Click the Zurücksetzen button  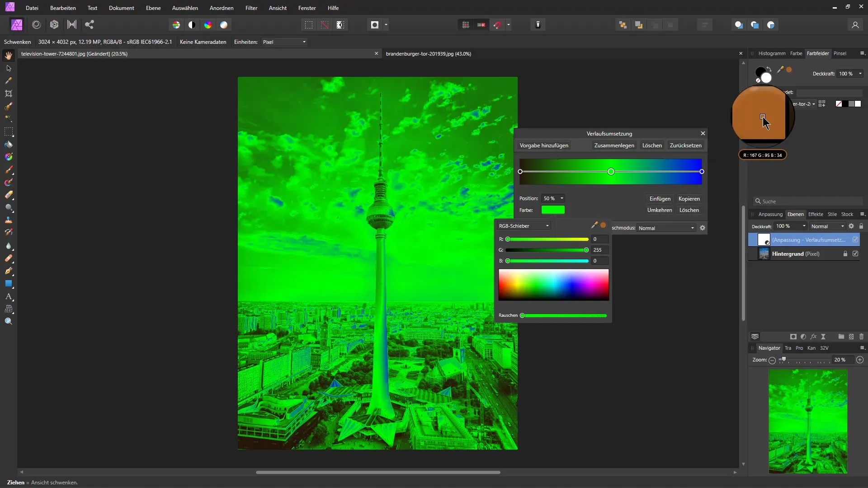[x=685, y=145]
